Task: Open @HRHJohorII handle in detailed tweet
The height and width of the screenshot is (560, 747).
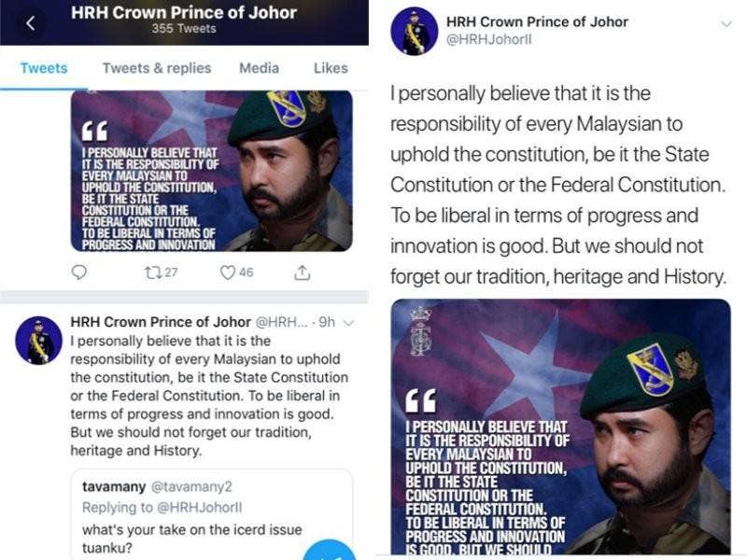Action: [x=488, y=39]
